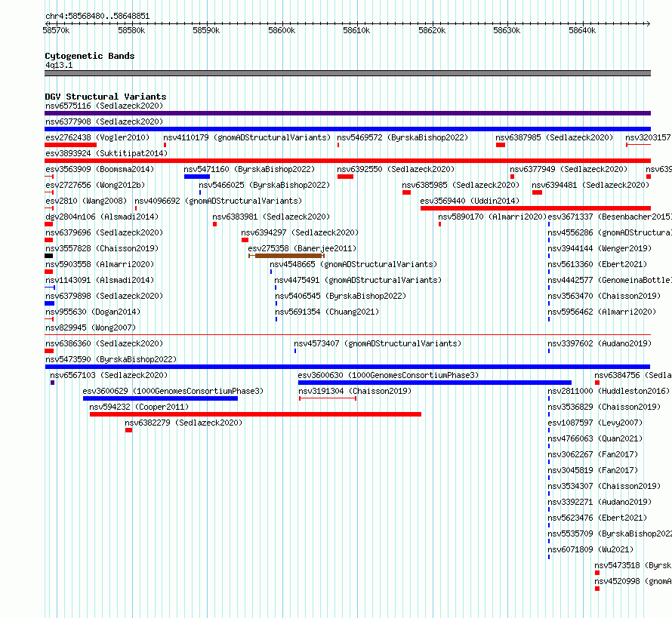The height and width of the screenshot is (618, 672).
Task: Open nsv6377949 (Sedlazeck2020) variant
Action: click(x=569, y=169)
